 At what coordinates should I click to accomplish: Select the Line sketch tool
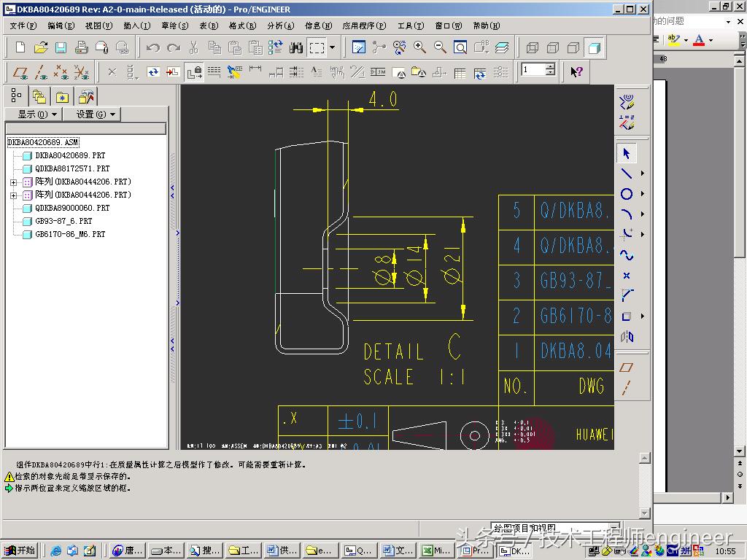click(626, 174)
